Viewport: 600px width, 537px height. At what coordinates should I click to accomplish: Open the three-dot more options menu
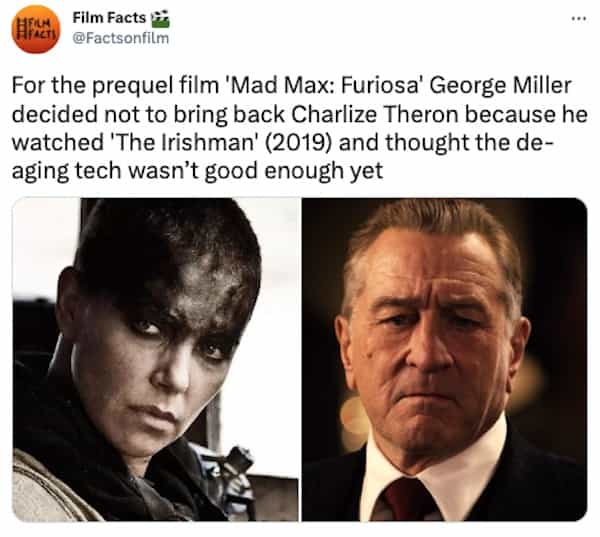click(579, 18)
